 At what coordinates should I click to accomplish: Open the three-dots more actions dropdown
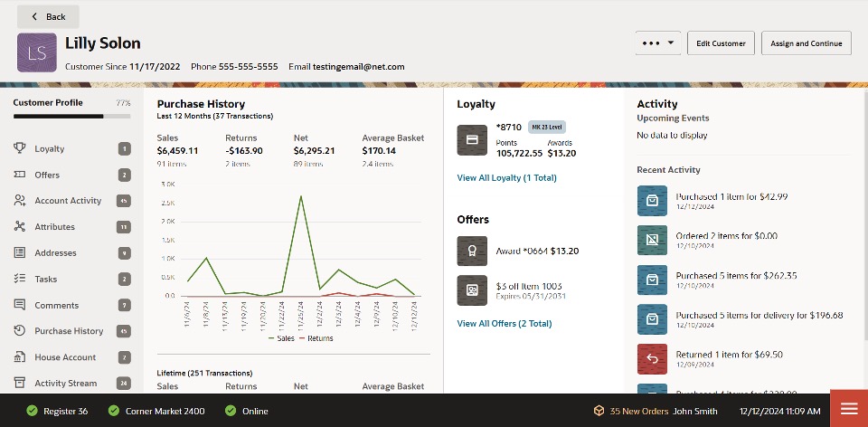658,43
